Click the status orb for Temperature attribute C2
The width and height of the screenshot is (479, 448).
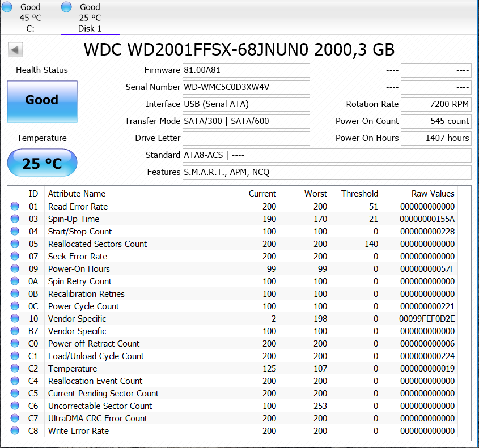(15, 368)
